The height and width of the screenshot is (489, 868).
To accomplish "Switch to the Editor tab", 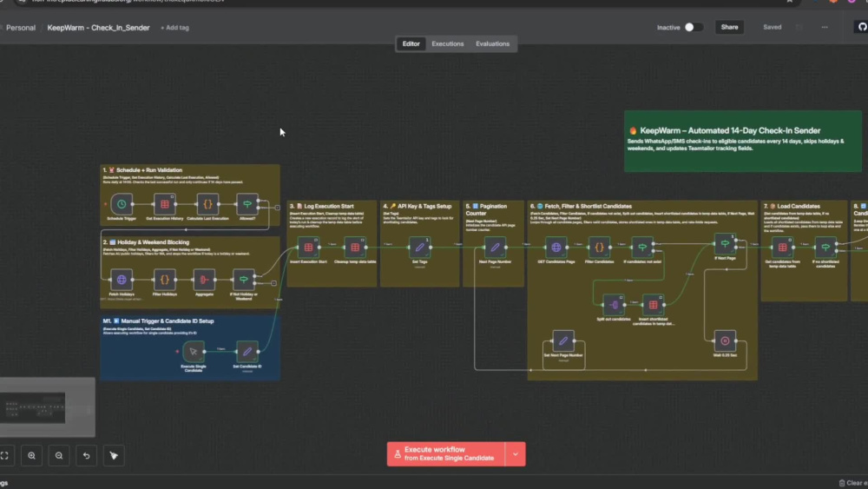I will pos(411,43).
